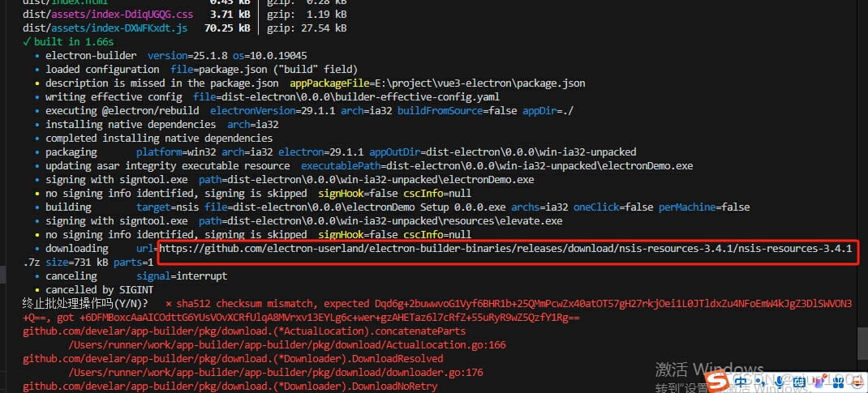The width and height of the screenshot is (868, 393).
Task: Click the 'gzip: 27.54 kB' size value
Action: [x=307, y=28]
